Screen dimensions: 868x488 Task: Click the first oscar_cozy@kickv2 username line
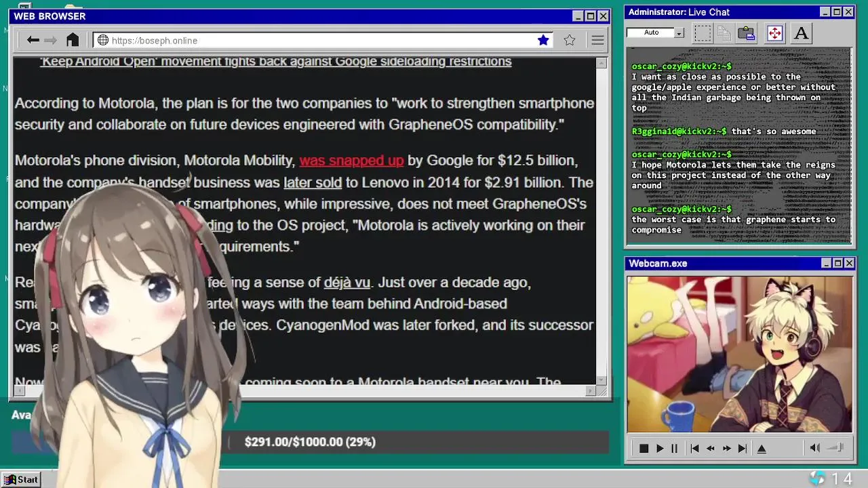pos(682,66)
